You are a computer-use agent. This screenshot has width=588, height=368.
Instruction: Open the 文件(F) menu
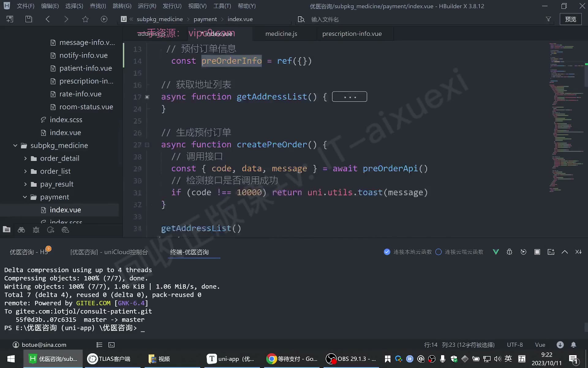25,6
